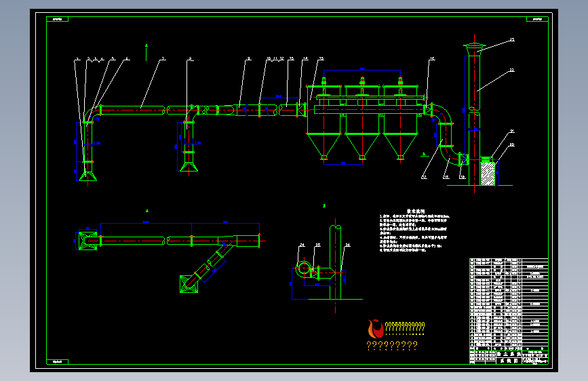The width and height of the screenshot is (588, 381).
Task: Select the hatched foundation block beside the chimney
Action: (x=488, y=174)
